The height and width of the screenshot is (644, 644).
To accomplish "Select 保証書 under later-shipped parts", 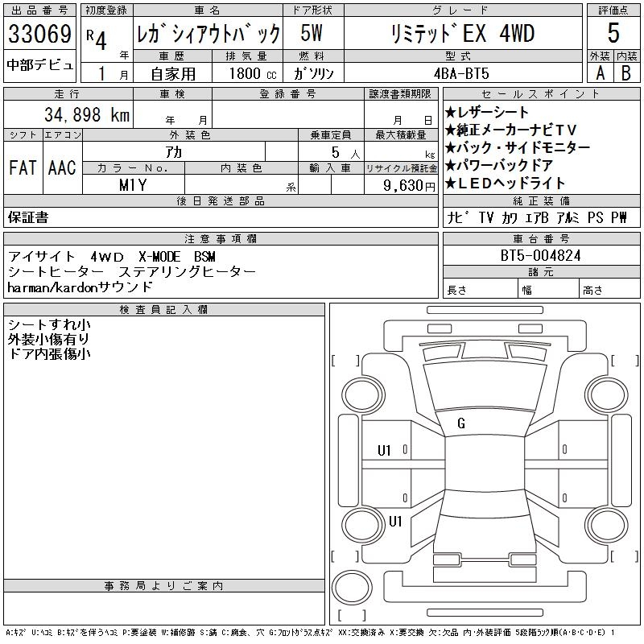I will click(x=28, y=217).
